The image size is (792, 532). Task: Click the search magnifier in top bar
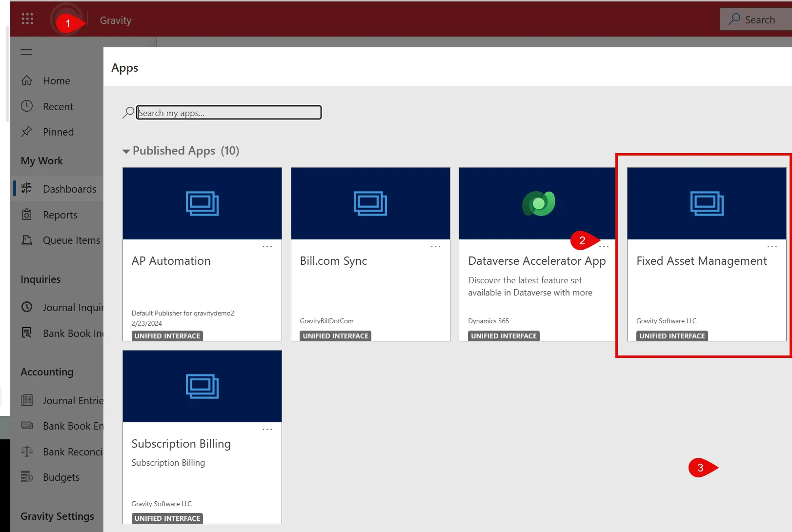pyautogui.click(x=734, y=19)
